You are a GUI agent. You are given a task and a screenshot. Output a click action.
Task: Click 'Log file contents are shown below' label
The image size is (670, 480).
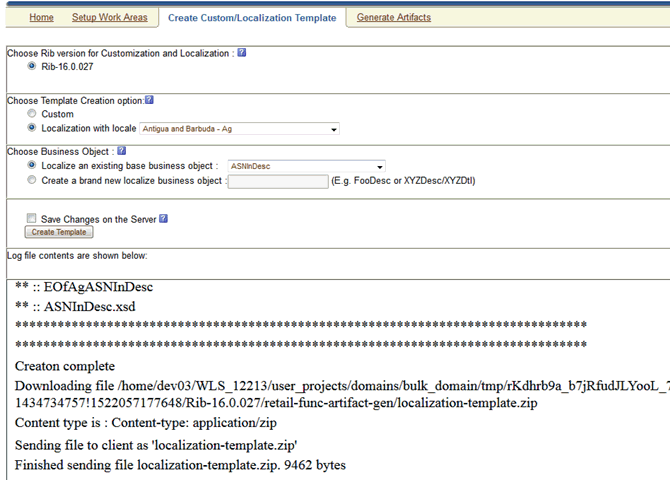click(77, 256)
